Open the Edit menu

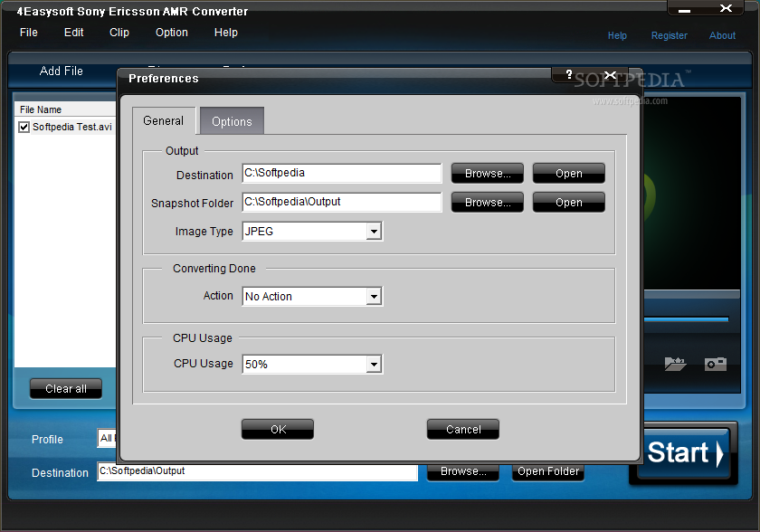click(x=73, y=33)
